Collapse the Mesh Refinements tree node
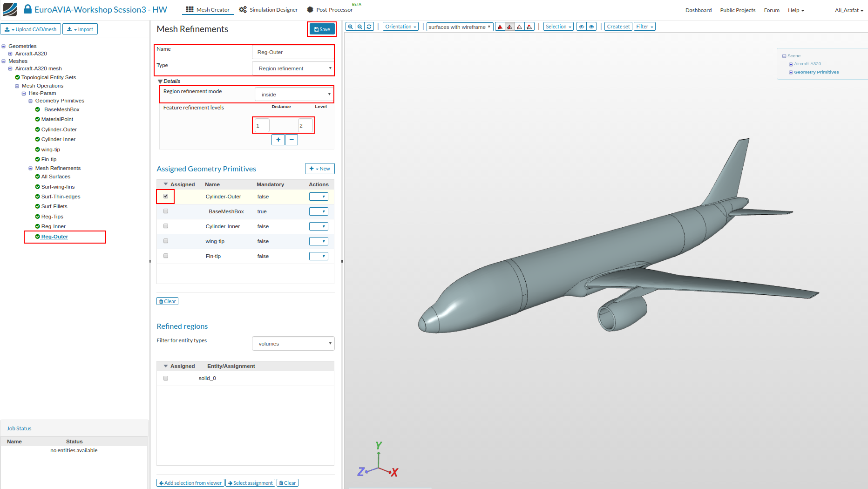The image size is (868, 489). [30, 168]
